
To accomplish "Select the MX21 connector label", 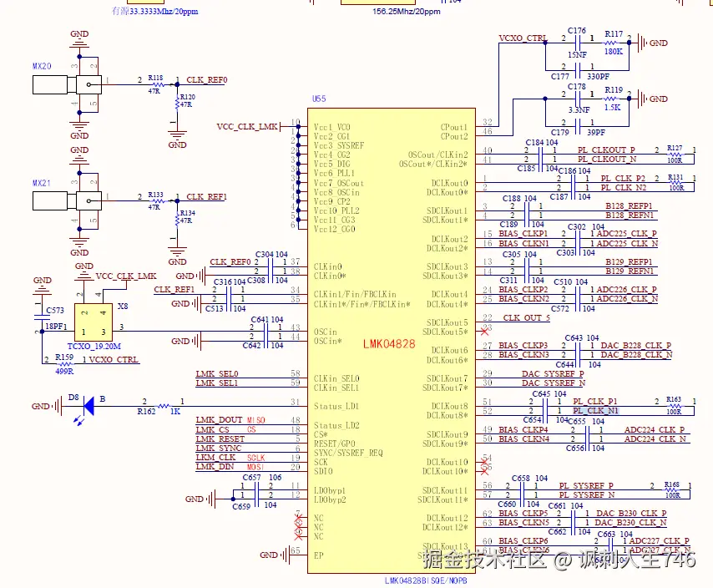I will (x=42, y=183).
